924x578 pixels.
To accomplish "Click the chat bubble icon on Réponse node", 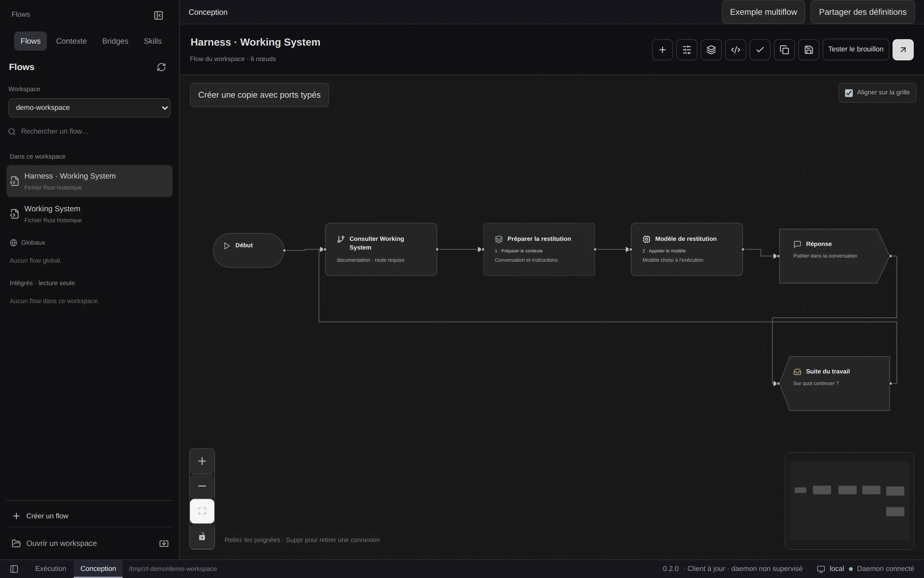I will click(797, 244).
